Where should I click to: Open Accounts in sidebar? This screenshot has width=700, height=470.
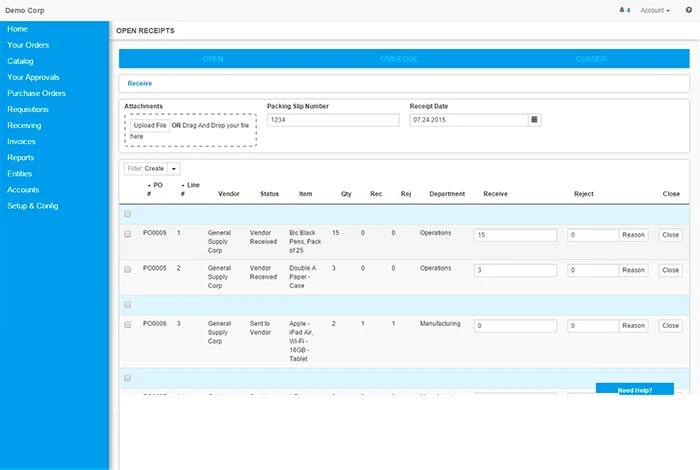23,190
